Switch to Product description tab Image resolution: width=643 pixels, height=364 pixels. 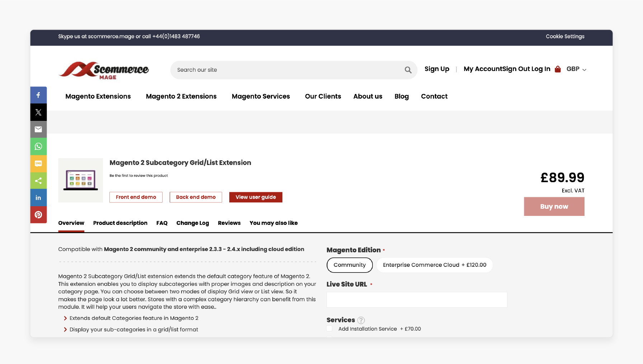pyautogui.click(x=120, y=223)
